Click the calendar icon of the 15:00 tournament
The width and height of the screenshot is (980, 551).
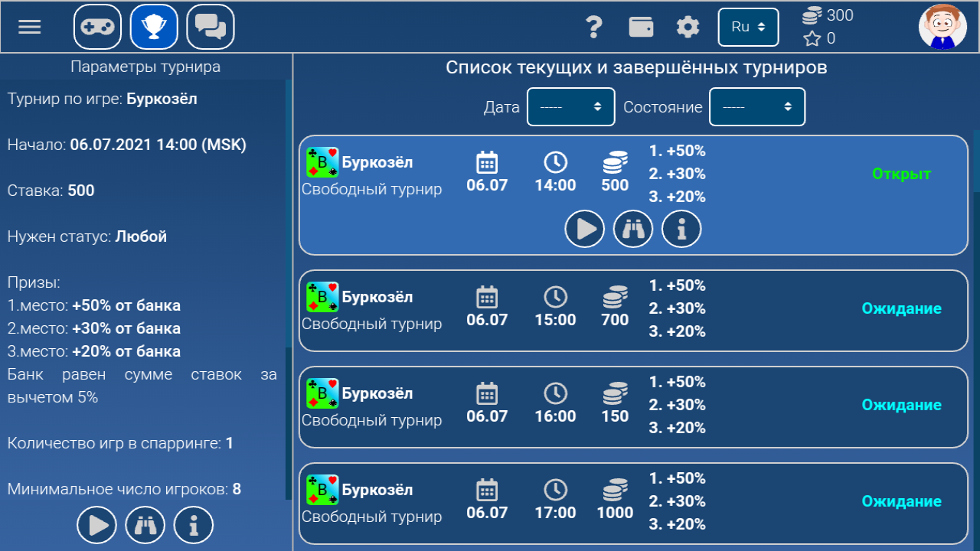(x=487, y=298)
